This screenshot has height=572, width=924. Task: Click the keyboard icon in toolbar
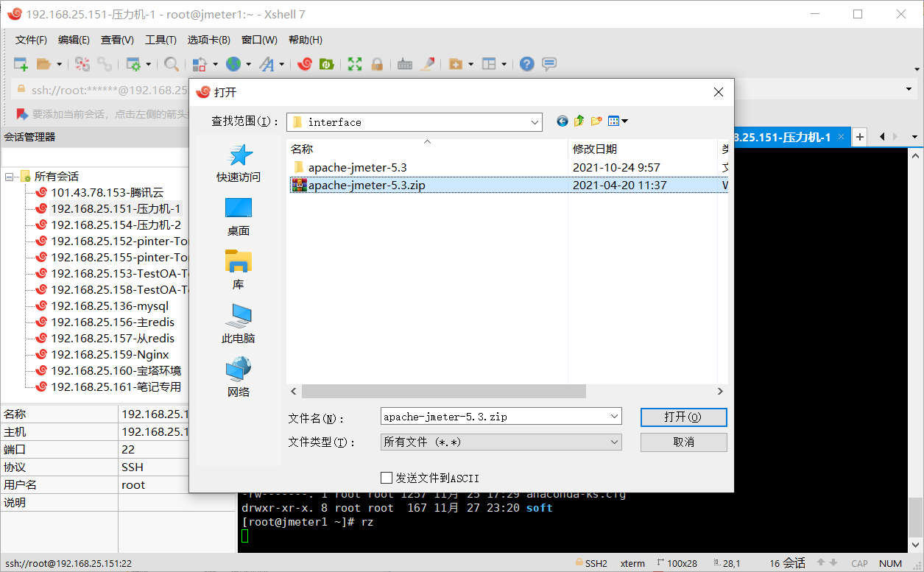pyautogui.click(x=404, y=64)
